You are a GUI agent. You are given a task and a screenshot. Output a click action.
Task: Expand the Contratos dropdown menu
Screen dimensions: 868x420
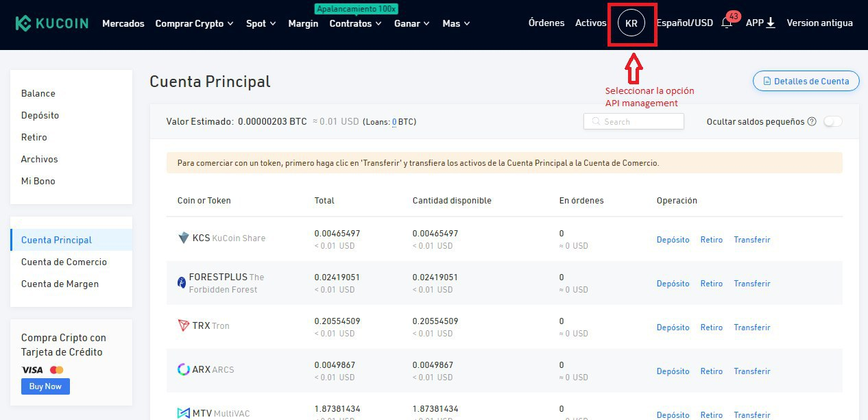point(355,23)
